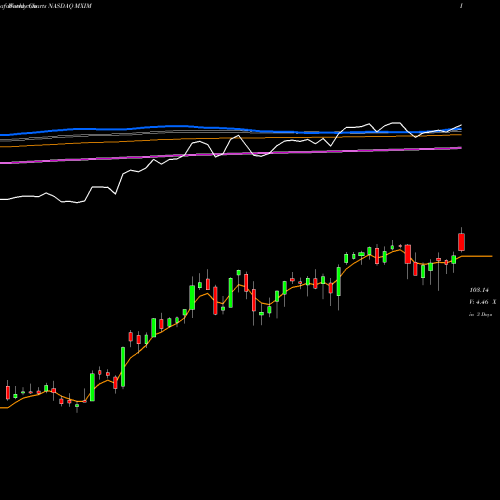Click the last tall red candlestick

click(x=462, y=242)
